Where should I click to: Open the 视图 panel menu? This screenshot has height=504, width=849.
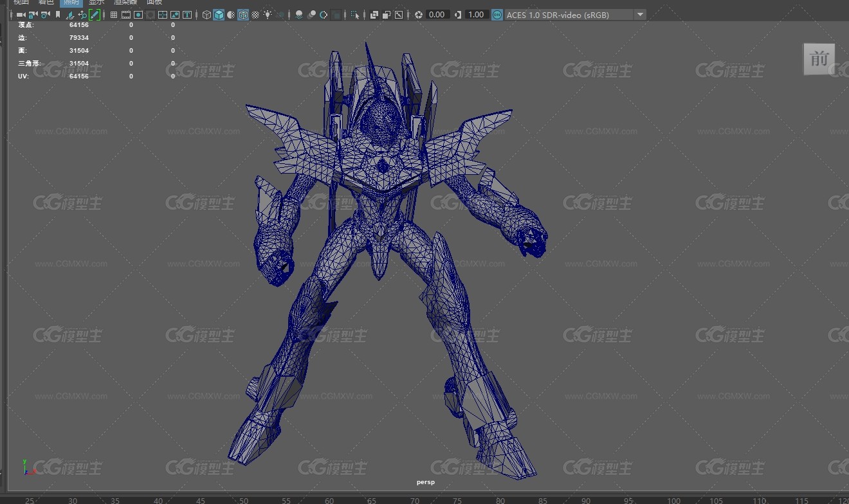click(21, 3)
